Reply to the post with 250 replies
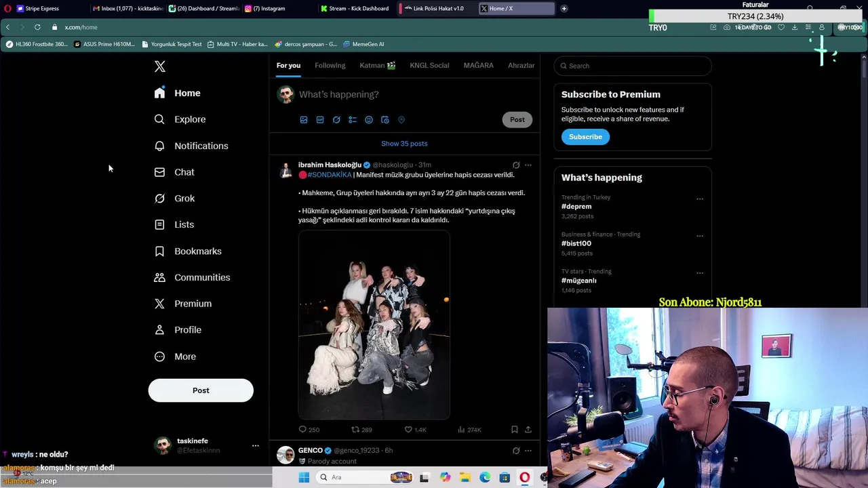Image resolution: width=868 pixels, height=488 pixels. pos(309,430)
